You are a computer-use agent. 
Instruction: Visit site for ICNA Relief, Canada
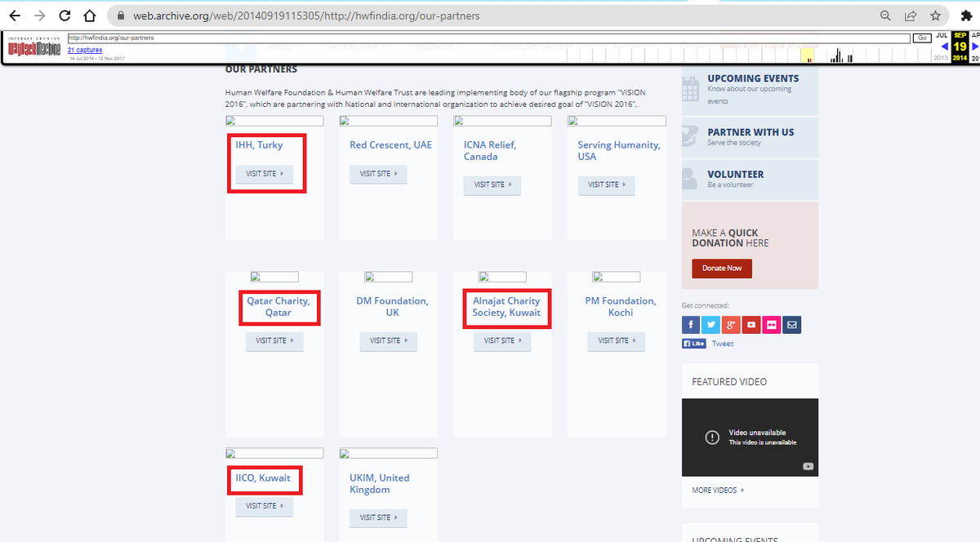pos(492,184)
